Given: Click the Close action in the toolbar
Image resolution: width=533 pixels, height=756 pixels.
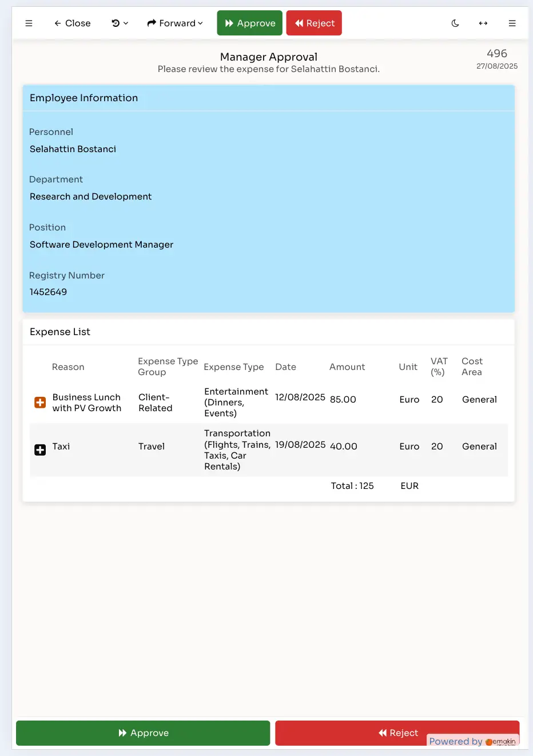Looking at the screenshot, I should point(72,23).
